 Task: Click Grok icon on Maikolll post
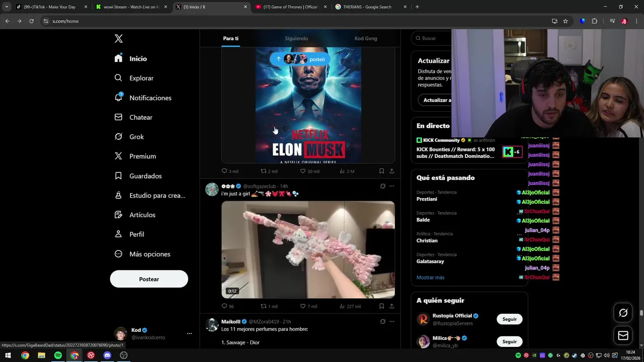tap(382, 321)
